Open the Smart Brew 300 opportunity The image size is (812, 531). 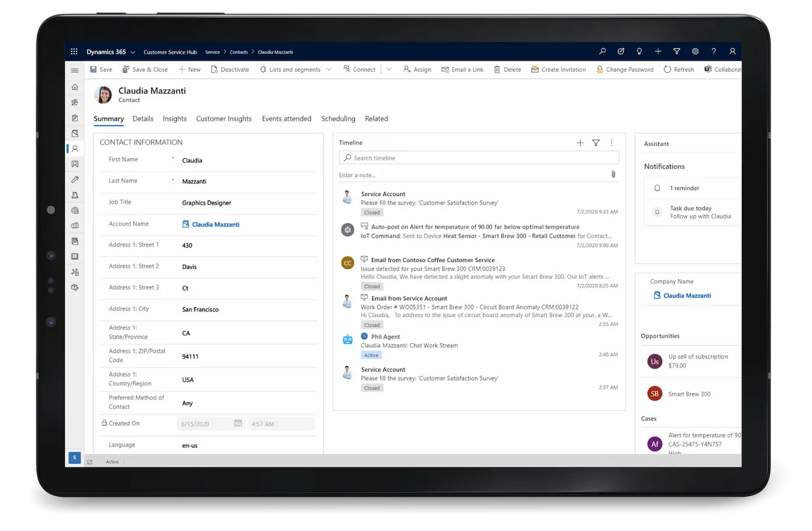coord(689,394)
